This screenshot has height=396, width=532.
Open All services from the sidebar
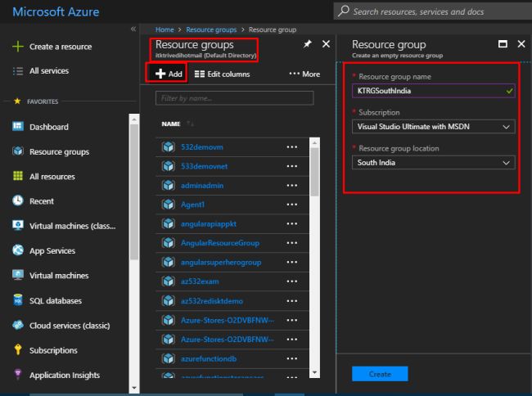click(x=49, y=71)
